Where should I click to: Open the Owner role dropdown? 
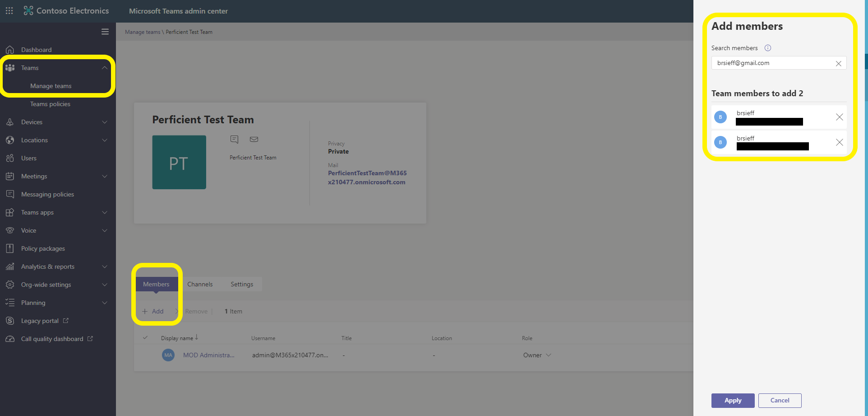537,355
